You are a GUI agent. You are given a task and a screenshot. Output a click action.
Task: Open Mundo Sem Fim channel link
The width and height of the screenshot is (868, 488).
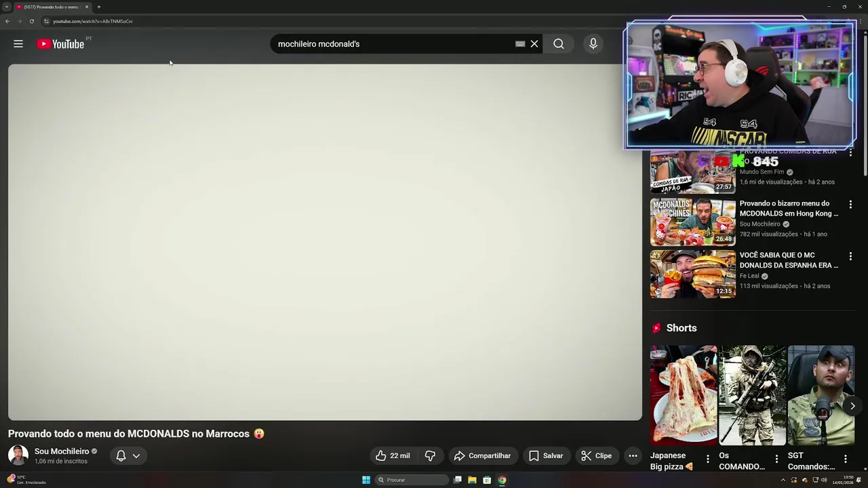click(x=762, y=172)
